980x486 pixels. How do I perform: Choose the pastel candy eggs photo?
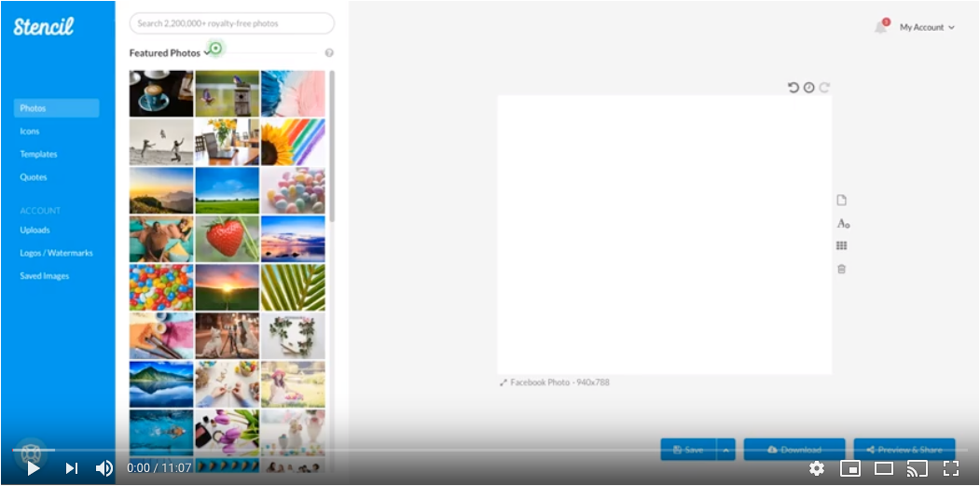click(293, 190)
